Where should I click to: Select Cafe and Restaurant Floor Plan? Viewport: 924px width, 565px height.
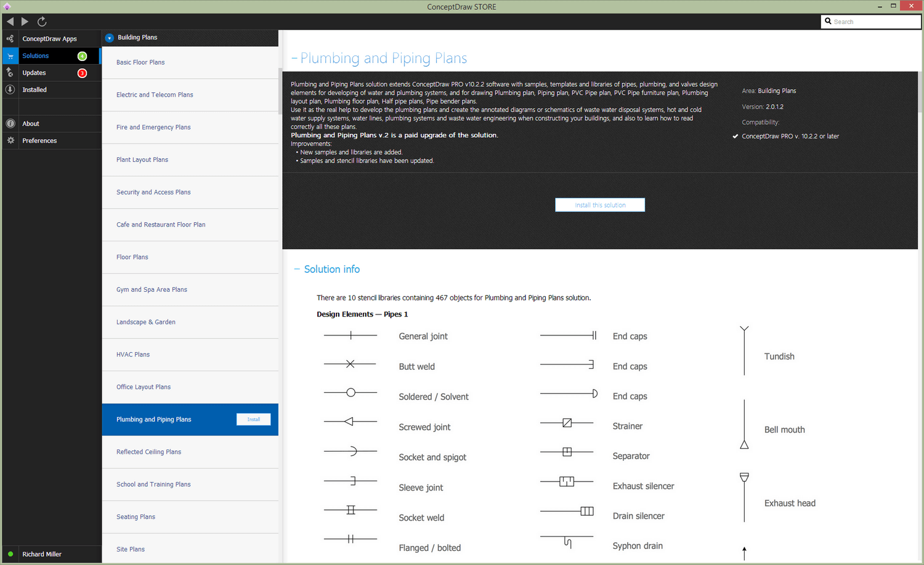click(x=190, y=225)
